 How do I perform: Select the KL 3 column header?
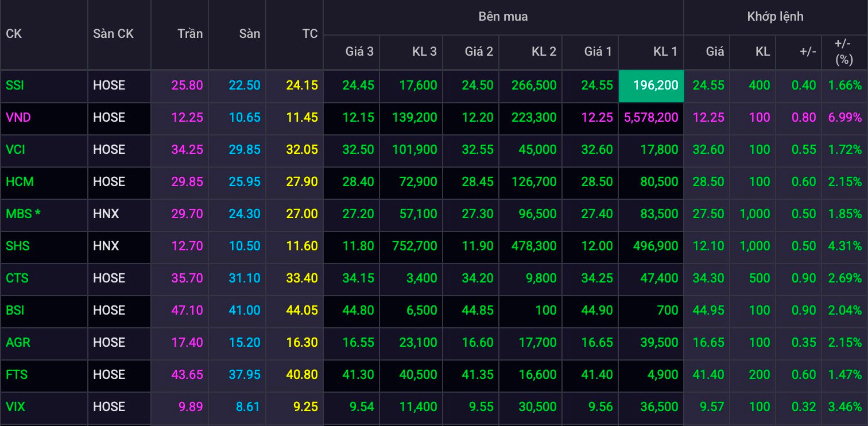424,52
